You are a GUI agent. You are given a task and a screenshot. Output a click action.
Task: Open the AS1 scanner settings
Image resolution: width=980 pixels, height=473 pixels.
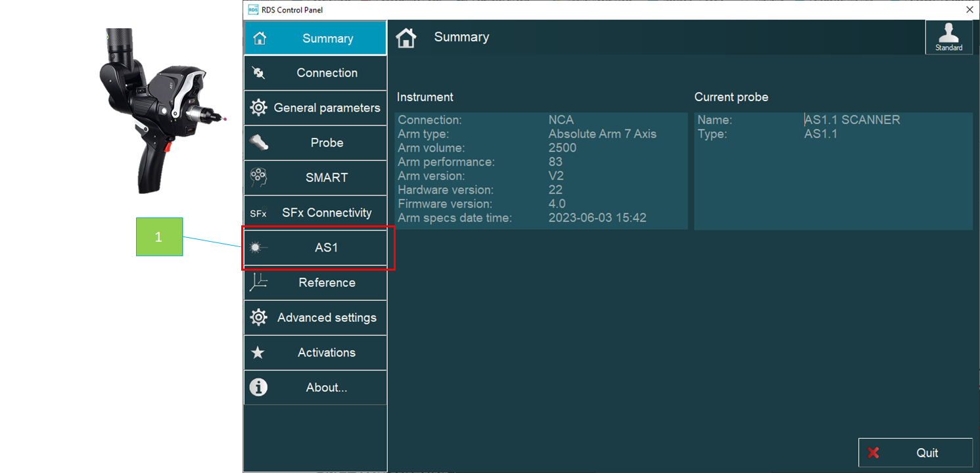pyautogui.click(x=315, y=248)
